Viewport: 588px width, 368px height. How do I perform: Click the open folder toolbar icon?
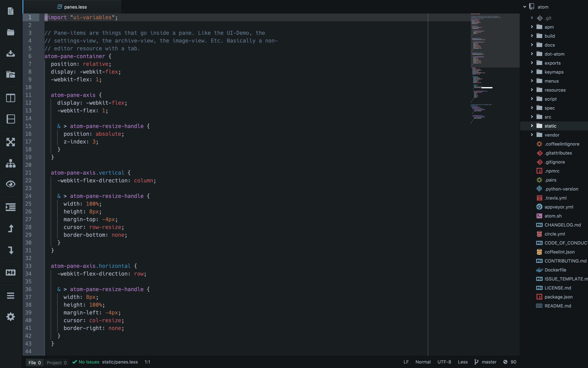pyautogui.click(x=10, y=32)
